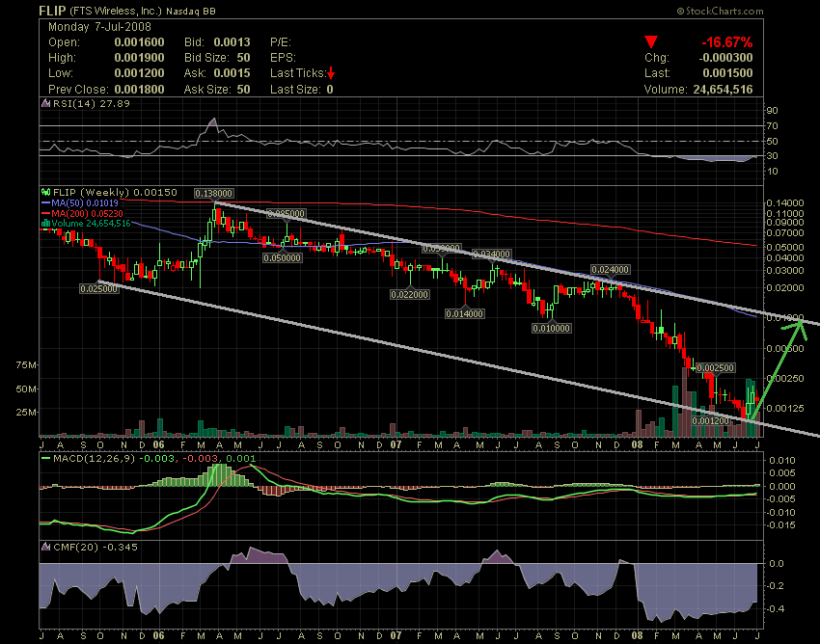
Task: Click the Bid value 0.0013
Action: (x=232, y=42)
